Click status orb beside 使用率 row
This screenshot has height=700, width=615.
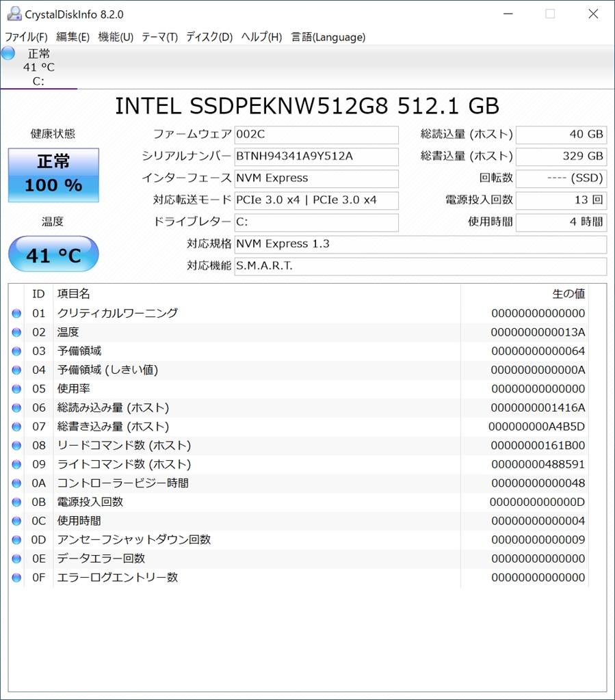point(16,389)
